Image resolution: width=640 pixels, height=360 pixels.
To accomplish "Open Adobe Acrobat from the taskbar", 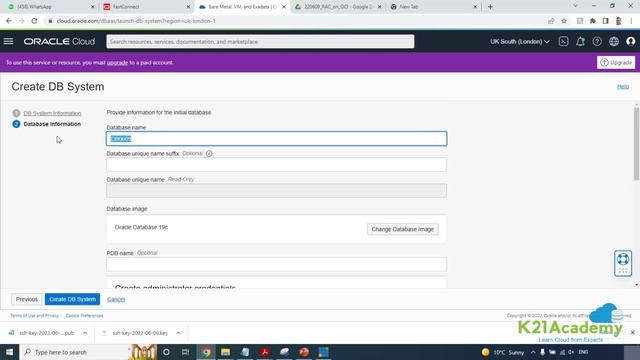I will point(264,352).
